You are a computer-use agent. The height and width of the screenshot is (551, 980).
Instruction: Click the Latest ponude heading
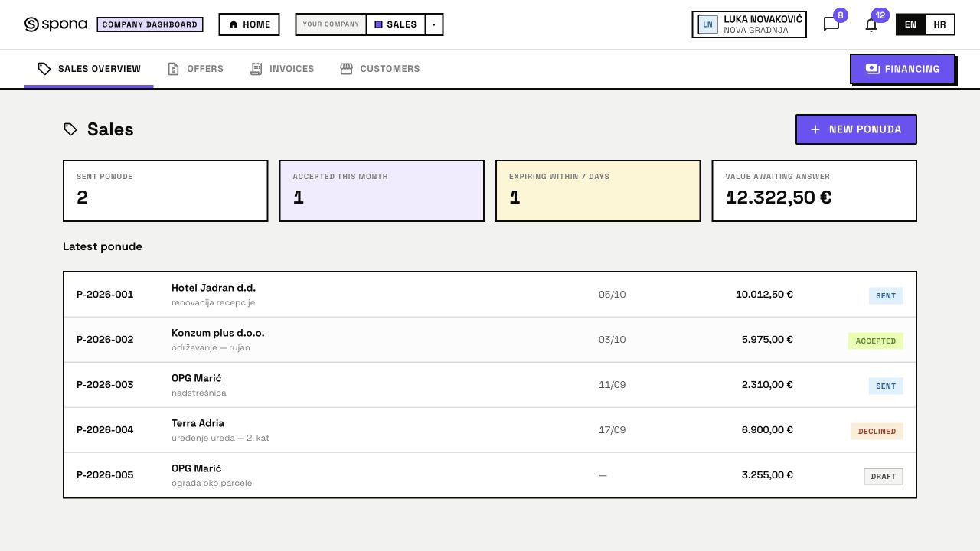click(x=103, y=246)
